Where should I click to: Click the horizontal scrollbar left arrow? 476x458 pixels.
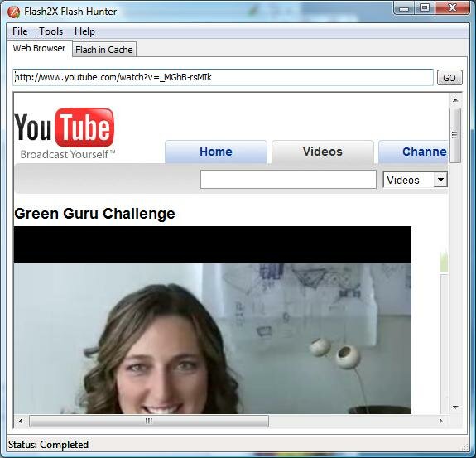[21, 421]
